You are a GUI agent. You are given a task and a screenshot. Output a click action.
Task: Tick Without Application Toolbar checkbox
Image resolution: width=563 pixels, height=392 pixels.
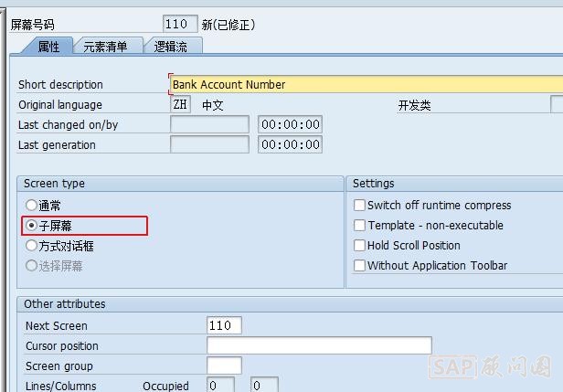[360, 266]
